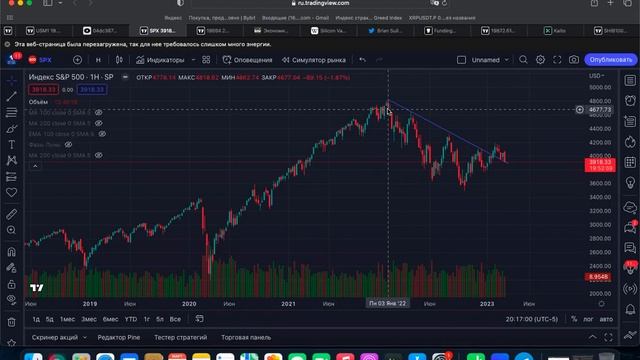Screen dimensions: 640x360
Task: Select the trend line drawing tool
Action: [x=11, y=96]
